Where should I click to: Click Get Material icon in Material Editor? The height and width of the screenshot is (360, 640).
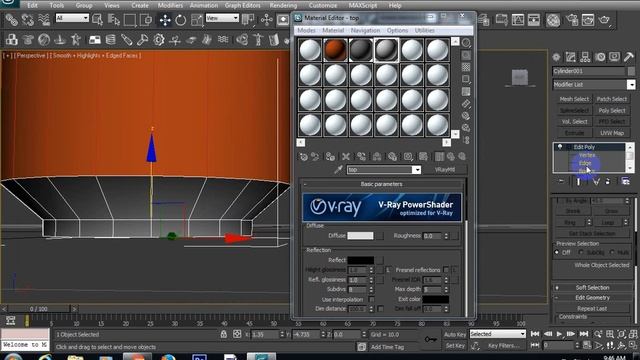click(303, 157)
